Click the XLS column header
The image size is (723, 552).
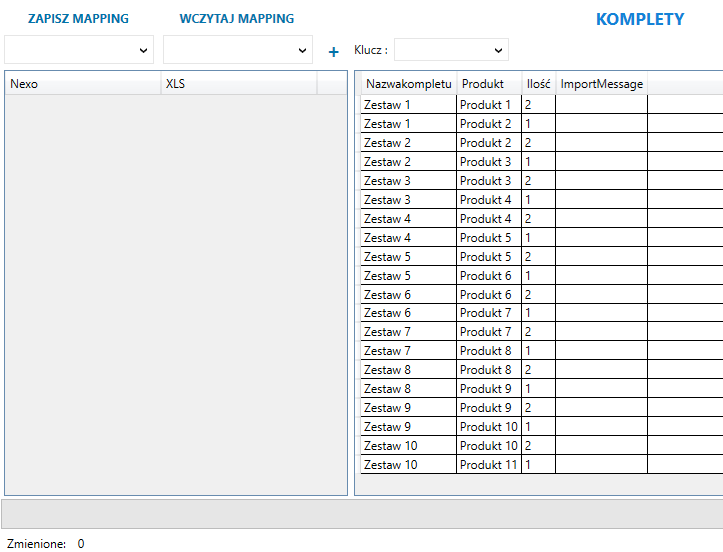point(238,84)
